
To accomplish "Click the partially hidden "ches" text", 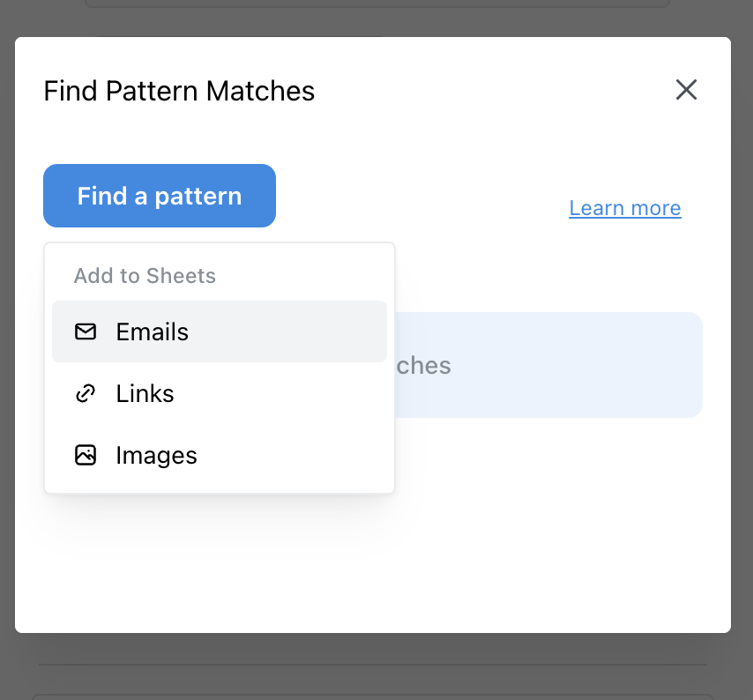I will tap(424, 365).
